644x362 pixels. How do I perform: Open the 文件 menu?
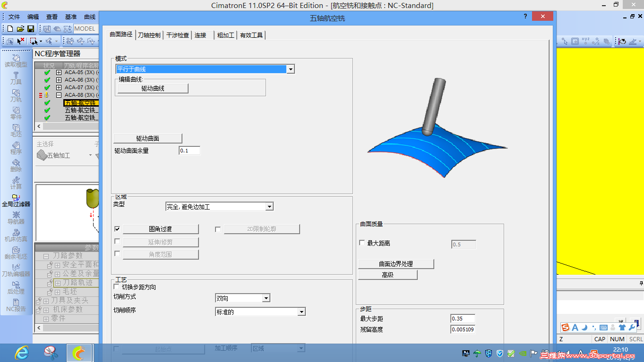(x=14, y=17)
